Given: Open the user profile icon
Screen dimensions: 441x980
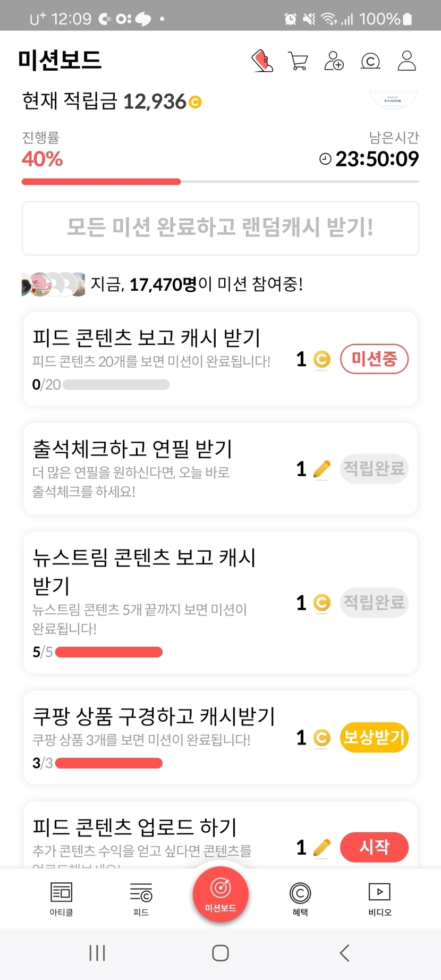Looking at the screenshot, I should [x=407, y=61].
